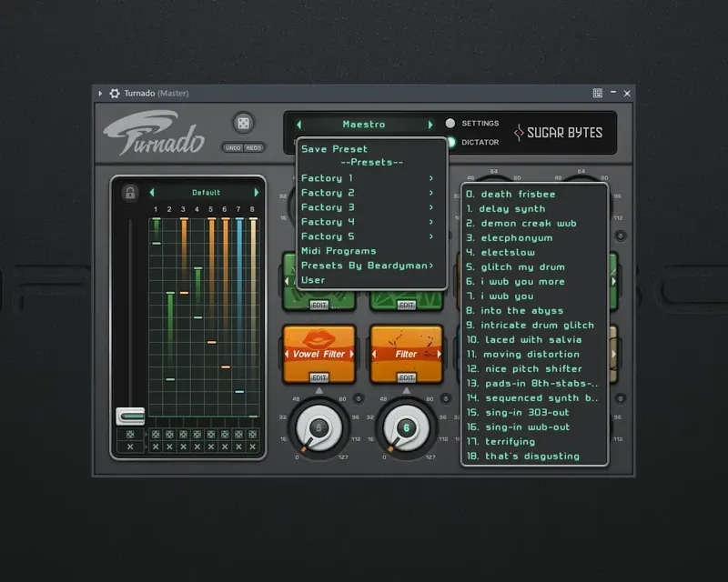Click the Sugar Bytes logo
The height and width of the screenshot is (582, 728).
(559, 133)
